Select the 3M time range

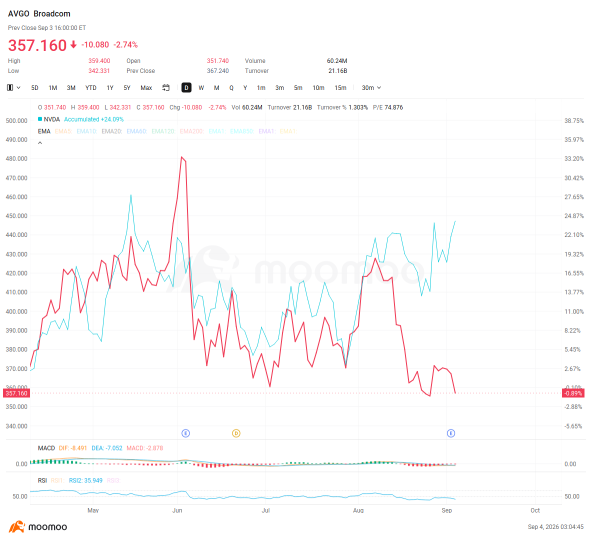71,88
